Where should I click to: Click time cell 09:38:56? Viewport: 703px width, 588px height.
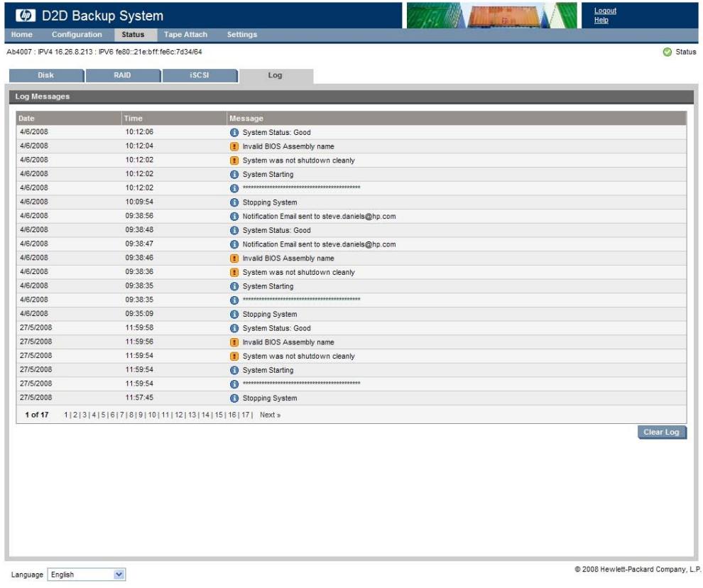point(139,216)
